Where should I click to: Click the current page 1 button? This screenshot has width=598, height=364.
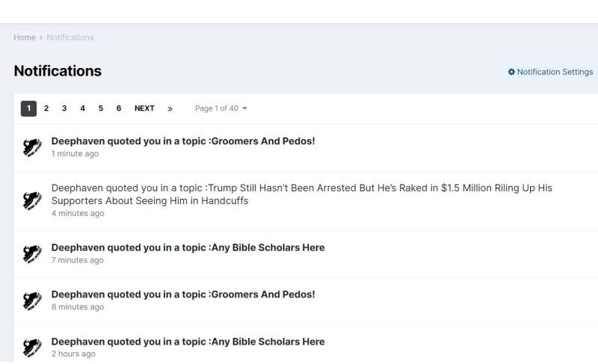coord(28,108)
